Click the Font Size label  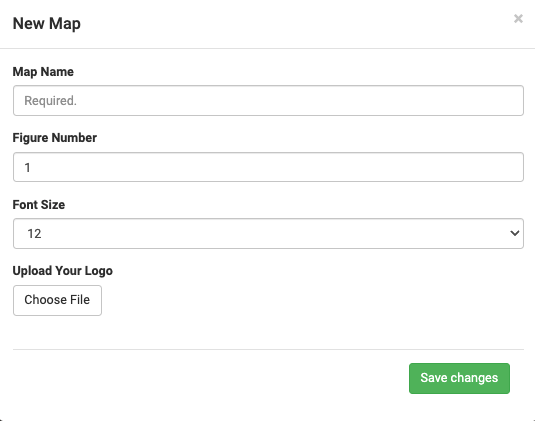point(39,205)
